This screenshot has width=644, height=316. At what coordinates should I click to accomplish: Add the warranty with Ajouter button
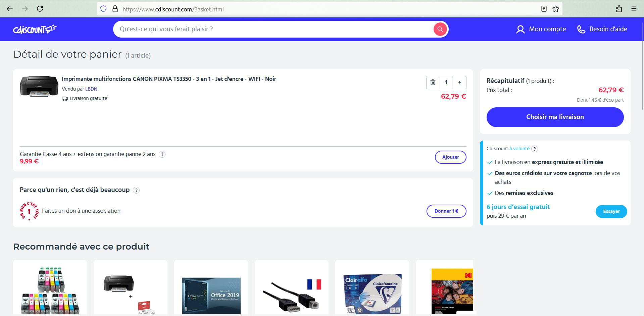(450, 157)
